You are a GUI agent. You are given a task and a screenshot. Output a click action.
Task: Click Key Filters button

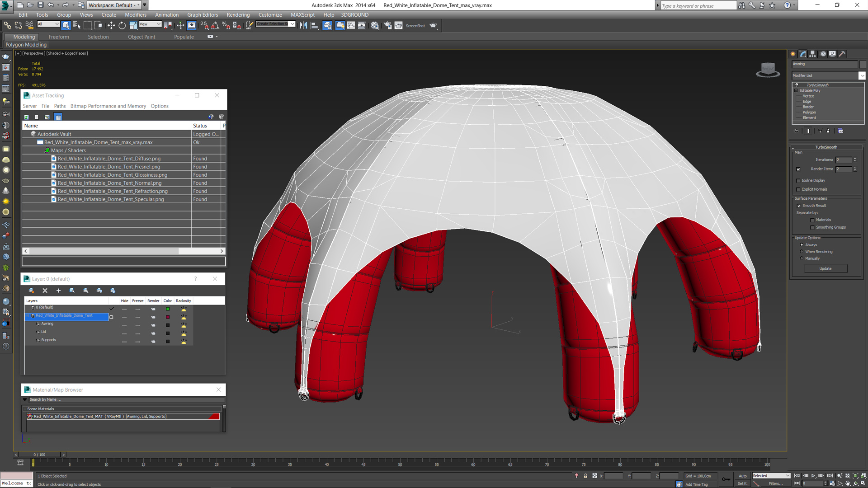point(776,483)
